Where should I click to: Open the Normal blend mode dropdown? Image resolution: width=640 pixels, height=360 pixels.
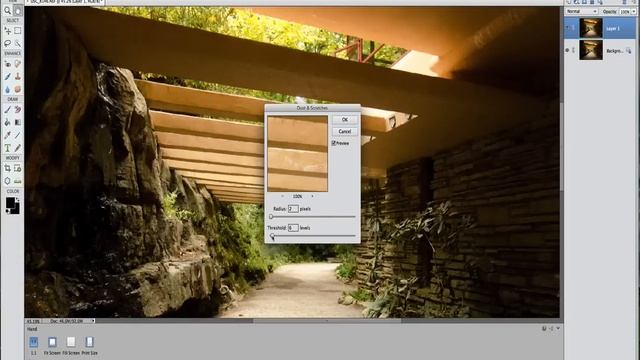point(582,11)
